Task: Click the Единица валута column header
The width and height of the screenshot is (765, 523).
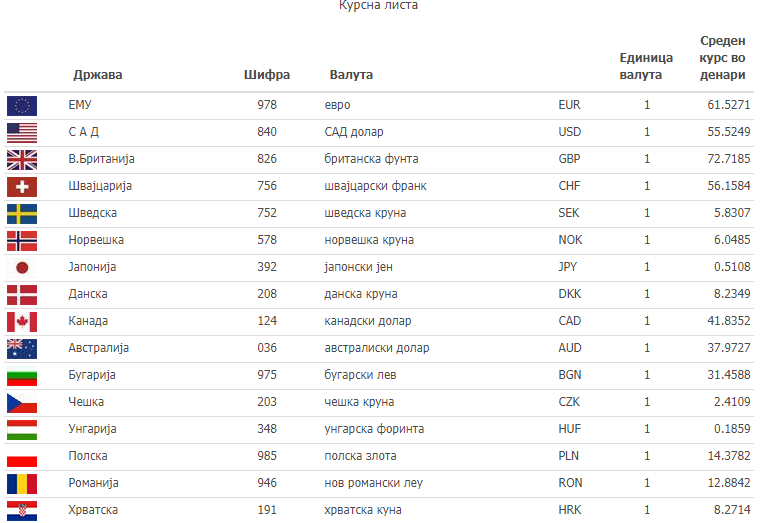Action: [x=646, y=66]
